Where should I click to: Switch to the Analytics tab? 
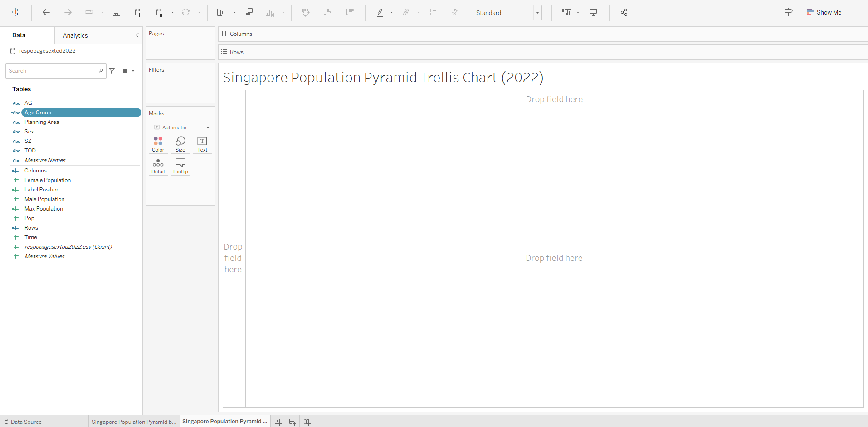75,35
